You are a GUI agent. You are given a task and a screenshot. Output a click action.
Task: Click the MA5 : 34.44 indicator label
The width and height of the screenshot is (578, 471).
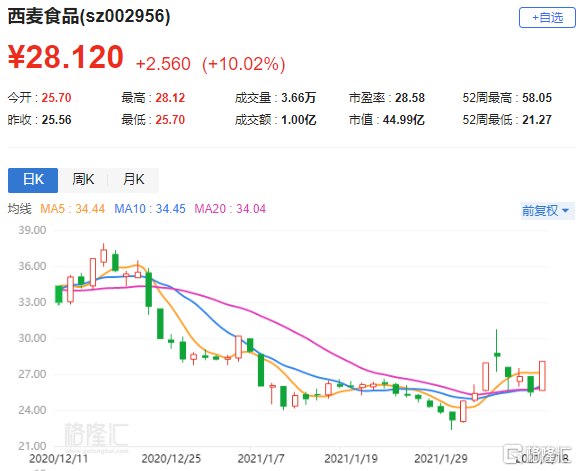point(73,209)
